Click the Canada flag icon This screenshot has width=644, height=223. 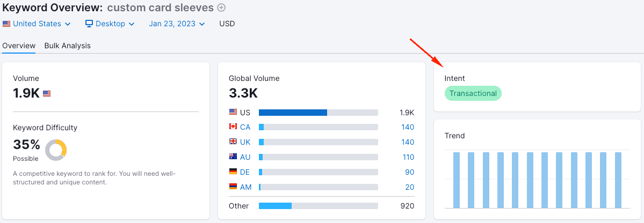point(233,127)
